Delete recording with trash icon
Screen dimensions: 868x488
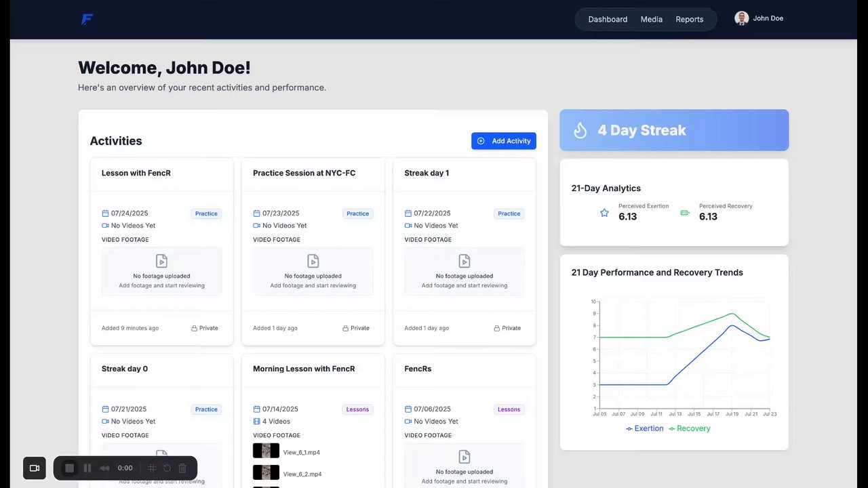(182, 468)
